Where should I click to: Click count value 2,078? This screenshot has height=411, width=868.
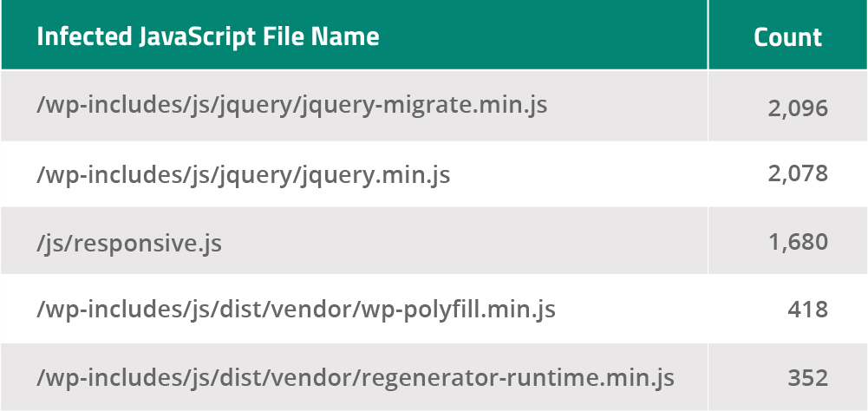pos(798,173)
